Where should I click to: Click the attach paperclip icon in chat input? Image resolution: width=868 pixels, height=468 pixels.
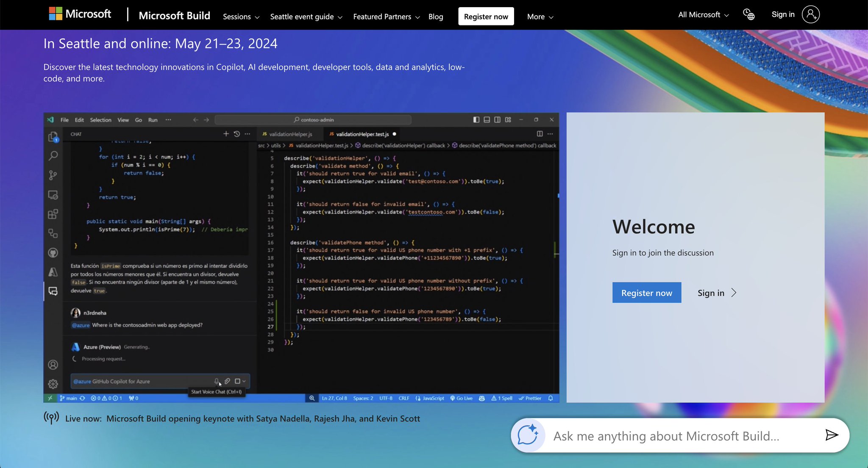(227, 381)
